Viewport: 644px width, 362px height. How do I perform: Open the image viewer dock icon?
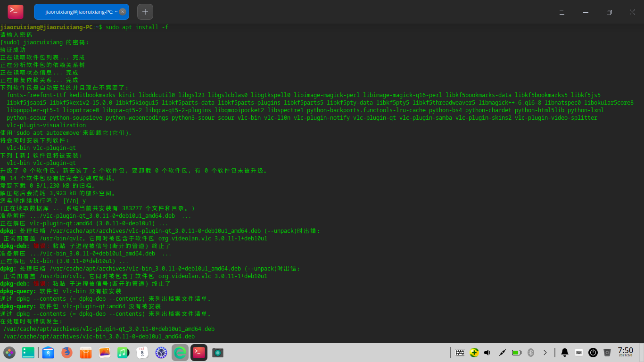[x=104, y=353]
